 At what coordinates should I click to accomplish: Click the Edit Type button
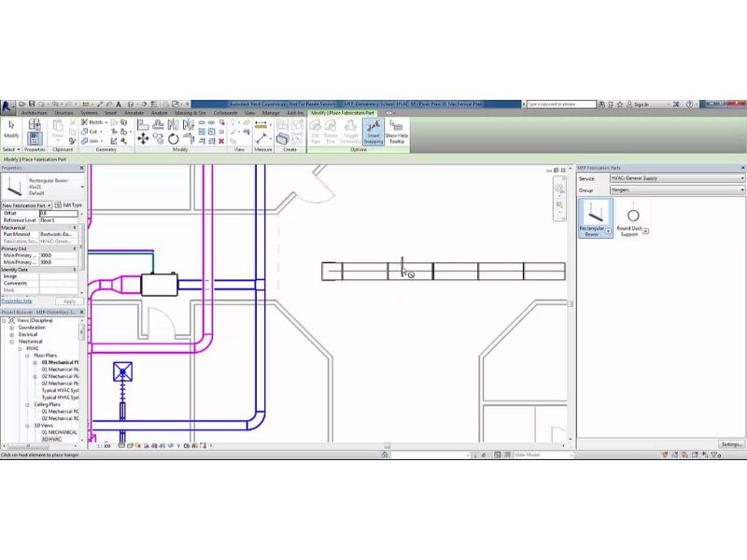[68, 204]
